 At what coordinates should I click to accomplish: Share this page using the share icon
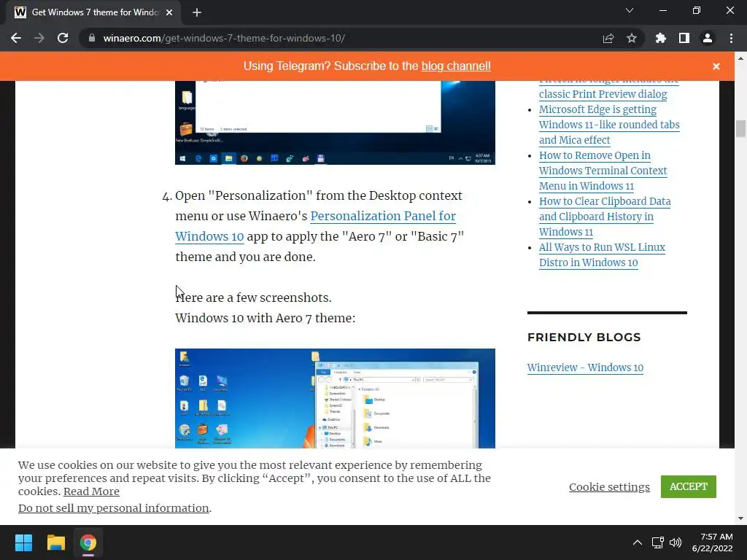[608, 38]
